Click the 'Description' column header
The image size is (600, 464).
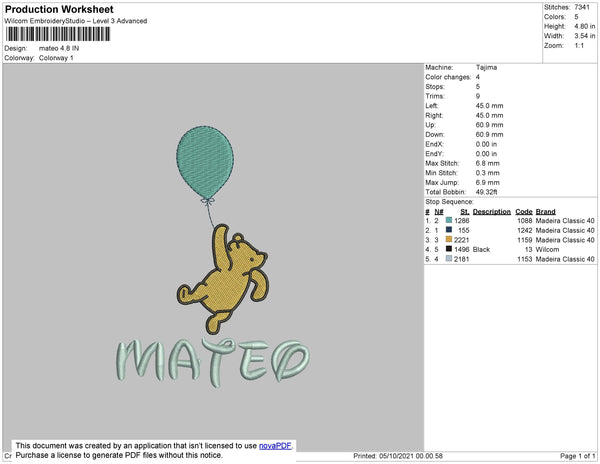point(492,212)
